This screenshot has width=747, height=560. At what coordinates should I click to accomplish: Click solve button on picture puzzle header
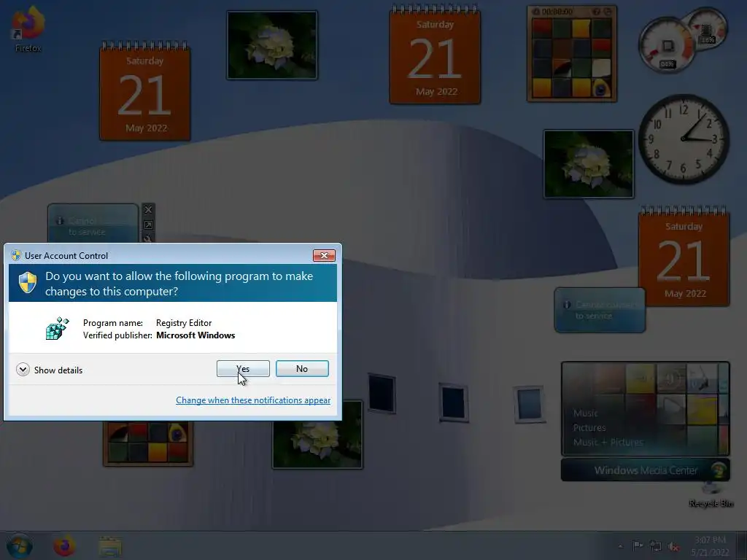click(x=608, y=11)
